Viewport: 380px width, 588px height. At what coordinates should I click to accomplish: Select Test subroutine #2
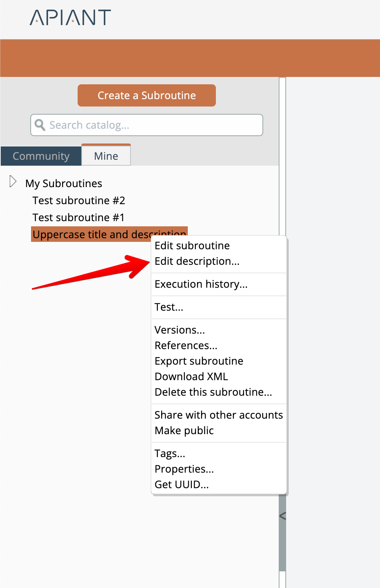pos(79,200)
